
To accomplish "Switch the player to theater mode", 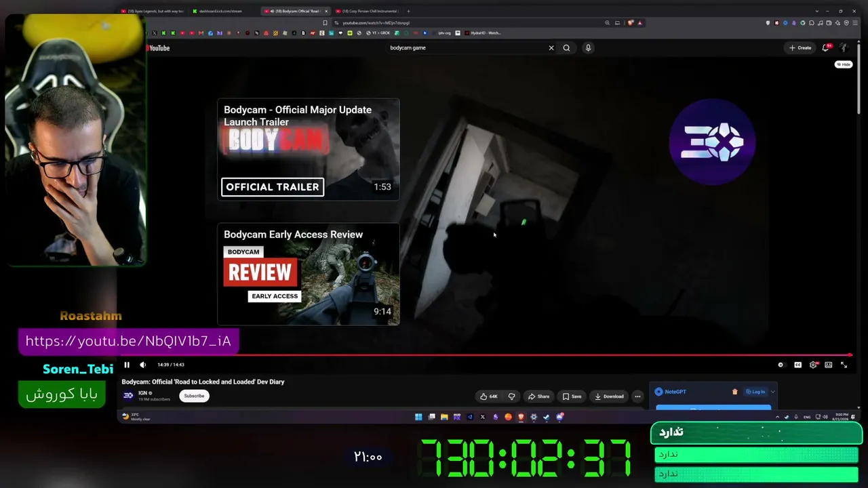I will pyautogui.click(x=828, y=365).
